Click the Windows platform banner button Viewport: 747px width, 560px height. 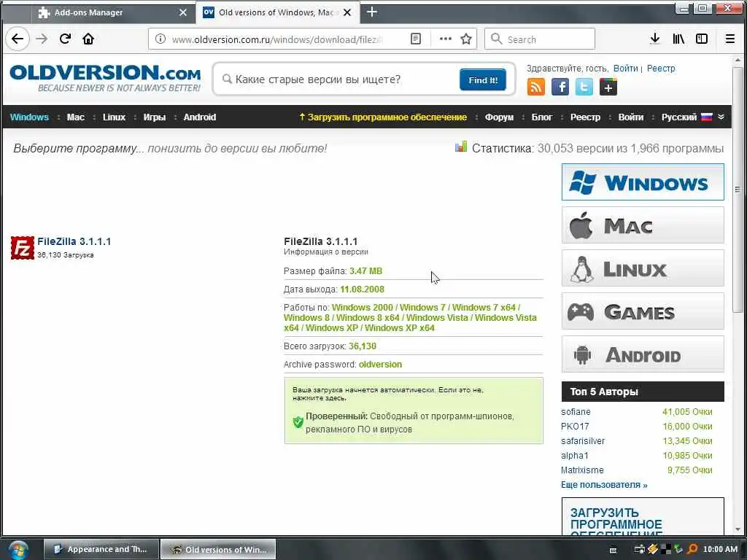point(643,182)
